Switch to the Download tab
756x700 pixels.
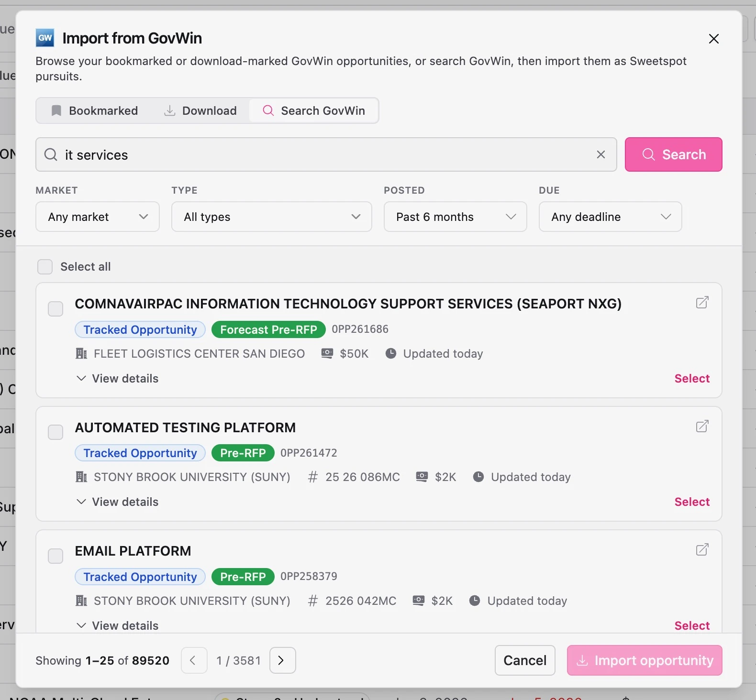[x=200, y=110]
